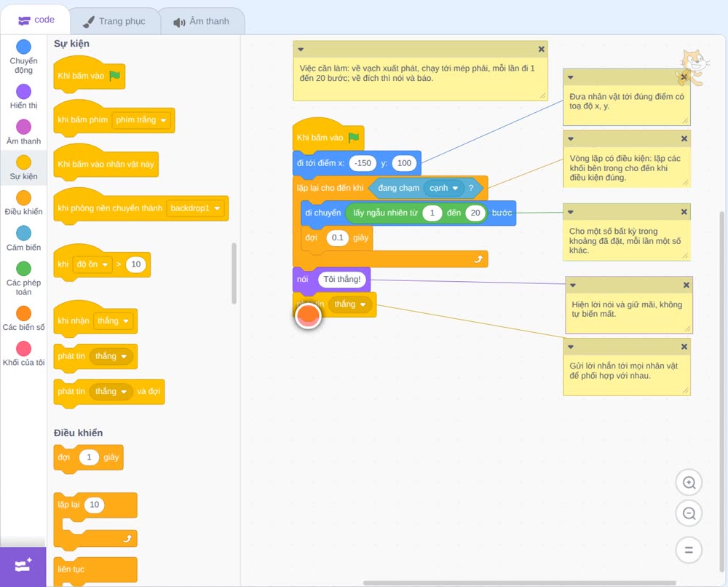Close the 'Việc cần làm' comment
Image resolution: width=728 pixels, height=587 pixels.
[541, 50]
